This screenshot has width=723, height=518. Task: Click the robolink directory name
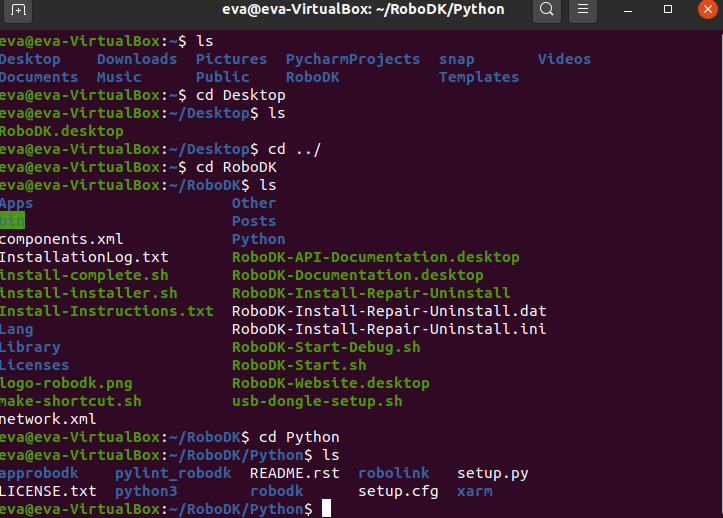tap(393, 473)
